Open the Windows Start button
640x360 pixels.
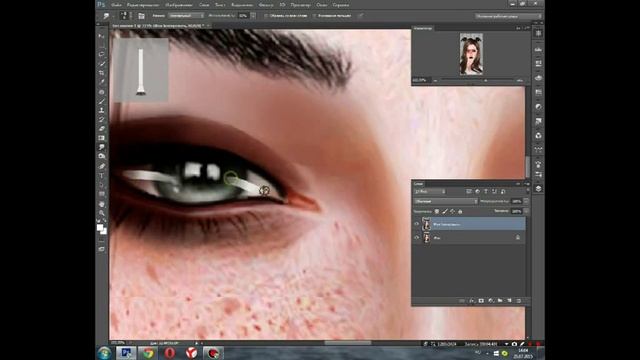[104, 353]
